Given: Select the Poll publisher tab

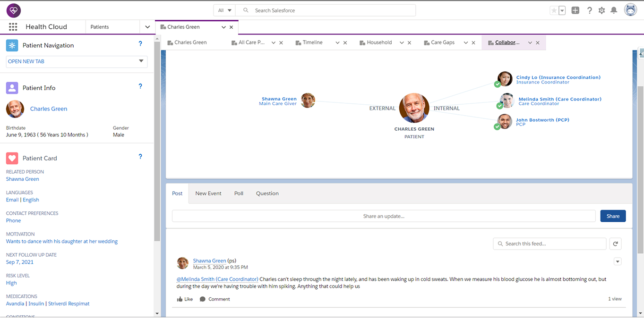Looking at the screenshot, I should click(239, 193).
